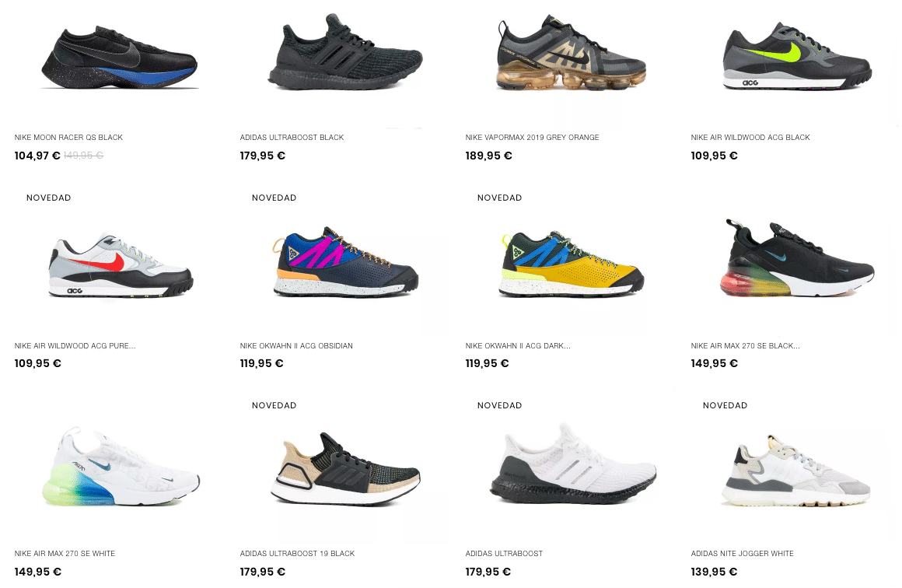
Task: Select the Nike Air Max 270 SE Black photo
Action: [797, 257]
